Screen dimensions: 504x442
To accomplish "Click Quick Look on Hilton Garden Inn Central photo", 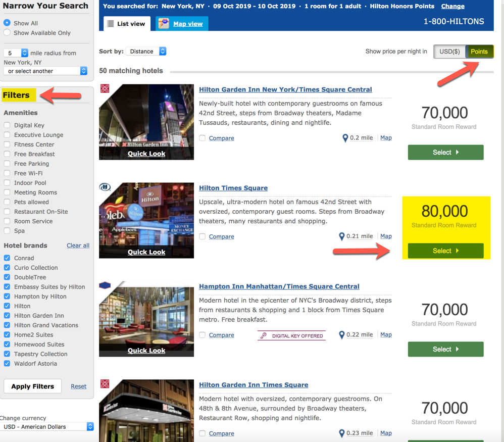I will [146, 154].
